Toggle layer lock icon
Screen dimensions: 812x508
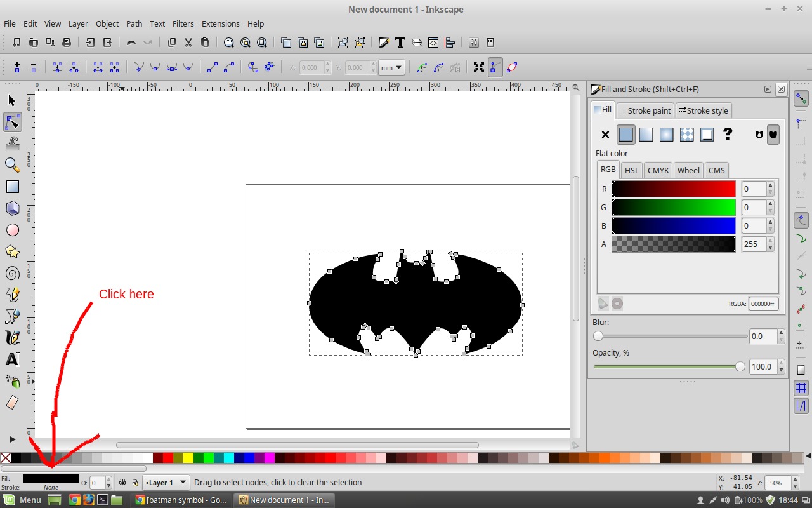tap(135, 483)
